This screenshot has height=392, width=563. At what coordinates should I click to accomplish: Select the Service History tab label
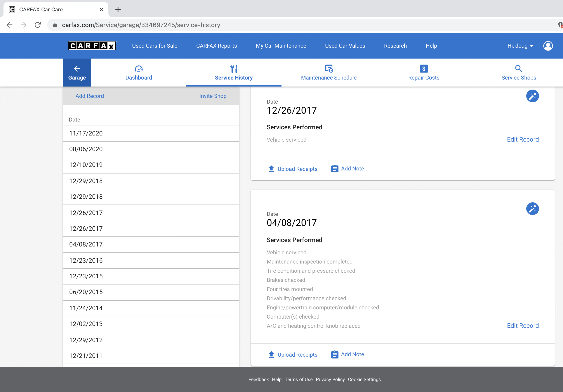233,78
